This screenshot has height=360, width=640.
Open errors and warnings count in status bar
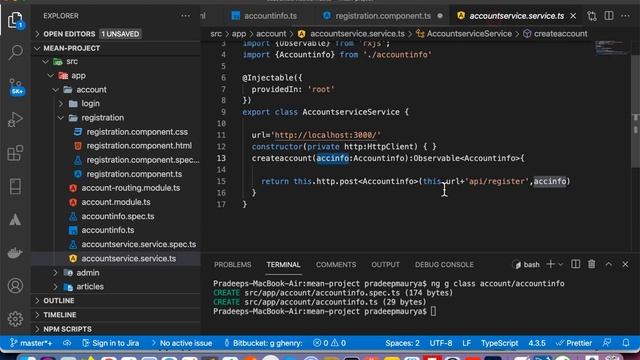pos(329,343)
